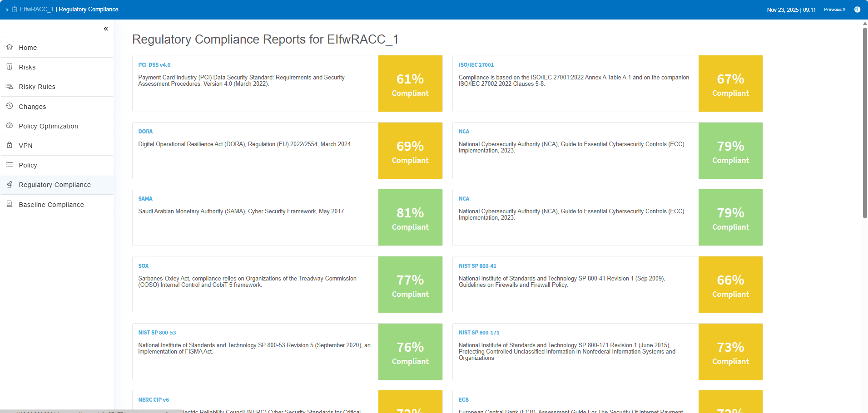Click the Home house icon in sidebar
This screenshot has width=868, height=413.
[x=10, y=47]
